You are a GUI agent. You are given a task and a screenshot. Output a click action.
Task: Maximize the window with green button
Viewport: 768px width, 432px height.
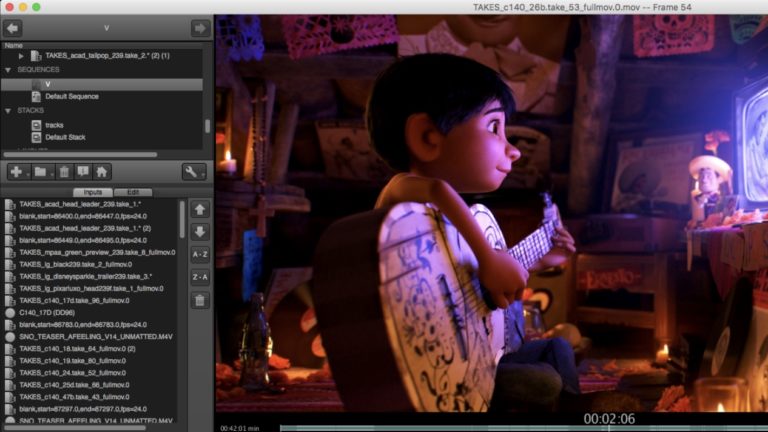(36, 7)
